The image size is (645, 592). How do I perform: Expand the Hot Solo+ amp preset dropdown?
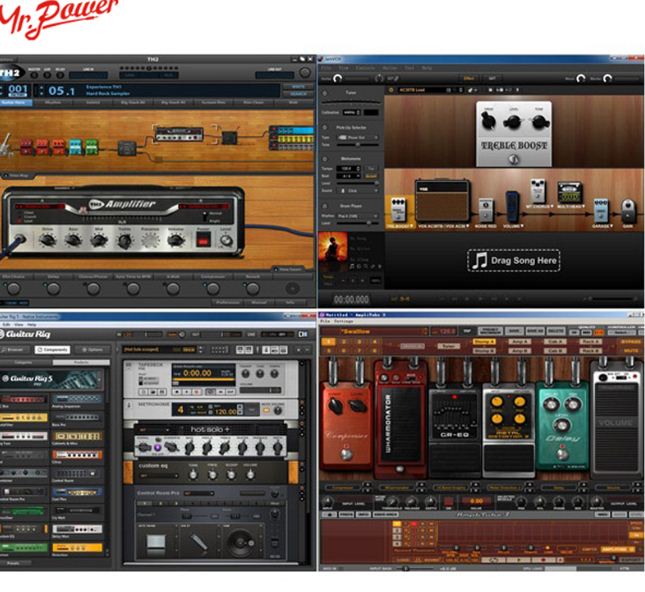tap(155, 429)
